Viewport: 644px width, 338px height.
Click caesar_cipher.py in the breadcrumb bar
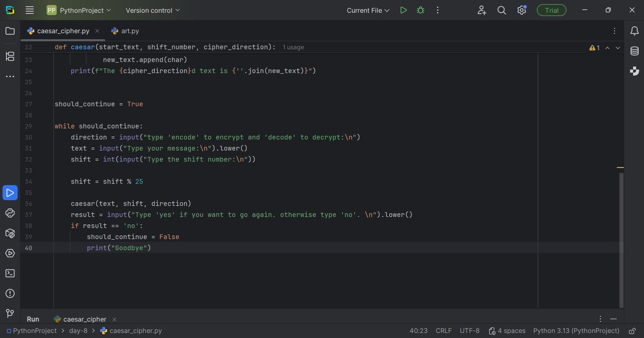131,331
